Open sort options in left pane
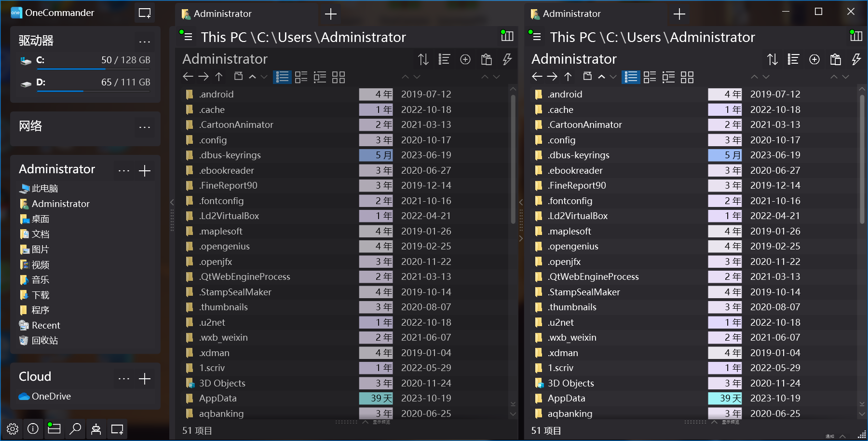Viewport: 868px width, 441px height. 423,59
